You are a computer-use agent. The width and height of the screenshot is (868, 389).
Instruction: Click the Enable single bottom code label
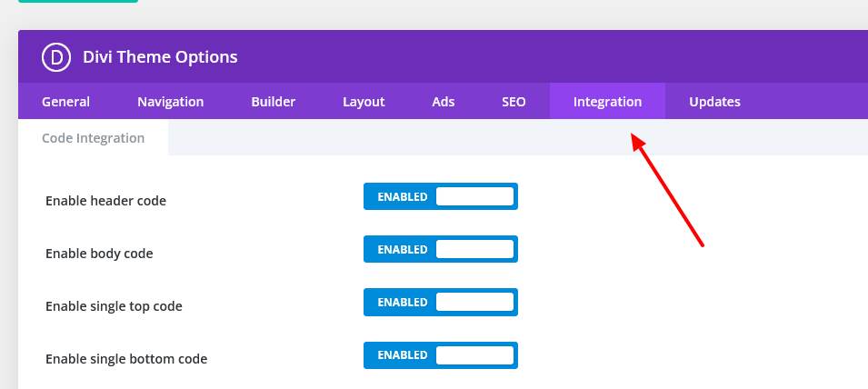point(126,359)
